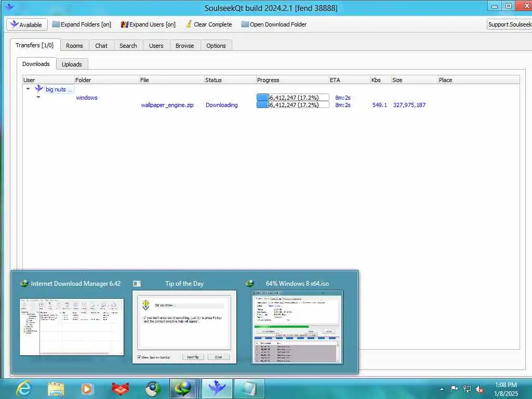
Task: Click the SoulseekQt taskbar icon
Action: (x=217, y=389)
